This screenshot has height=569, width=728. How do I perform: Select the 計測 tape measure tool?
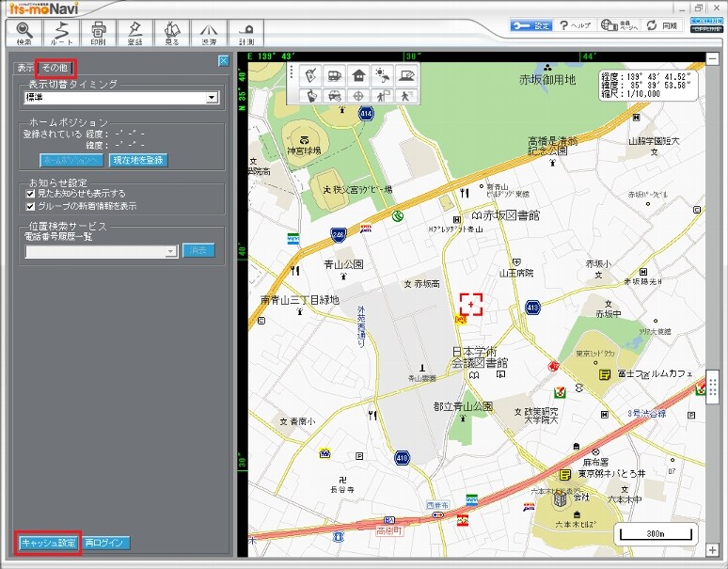tap(246, 33)
